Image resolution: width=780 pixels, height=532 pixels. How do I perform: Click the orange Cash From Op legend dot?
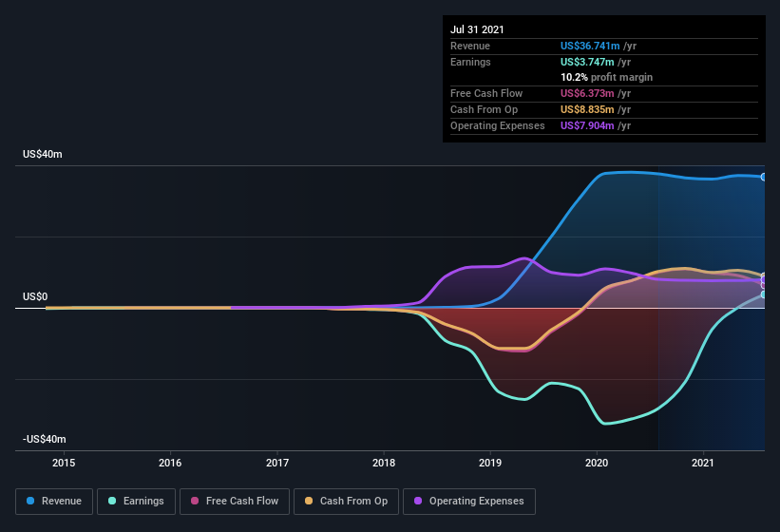pyautogui.click(x=309, y=501)
